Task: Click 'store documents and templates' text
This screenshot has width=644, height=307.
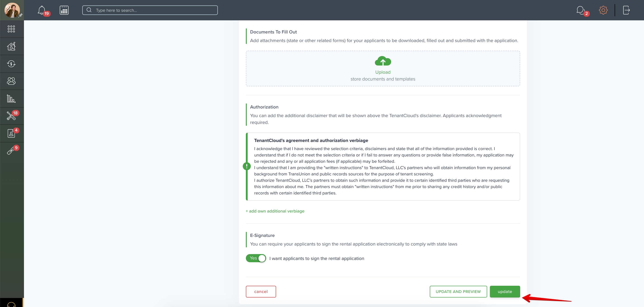Action: tap(383, 79)
